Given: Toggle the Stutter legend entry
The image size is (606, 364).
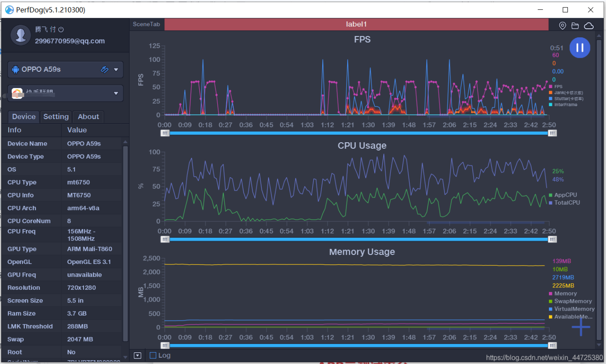Looking at the screenshot, I should tap(566, 98).
